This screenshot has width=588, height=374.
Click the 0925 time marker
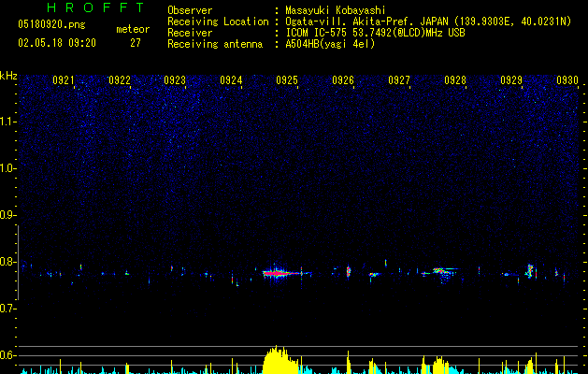point(287,80)
